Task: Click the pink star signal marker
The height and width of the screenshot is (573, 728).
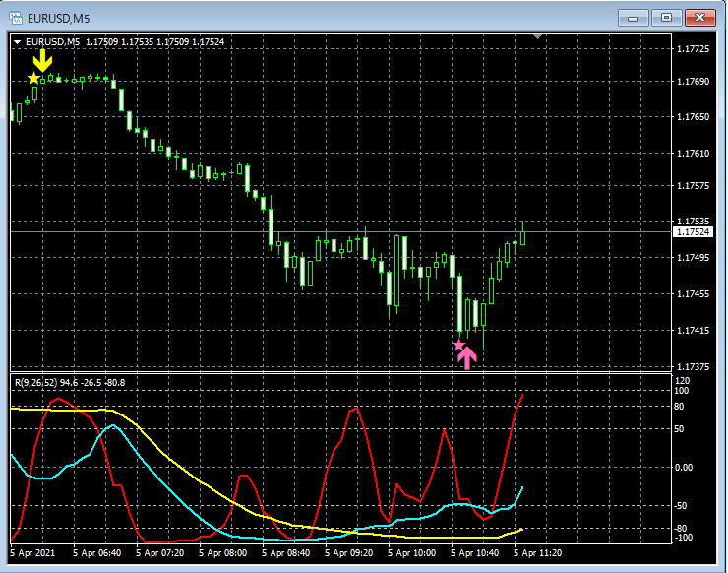Action: [x=458, y=345]
